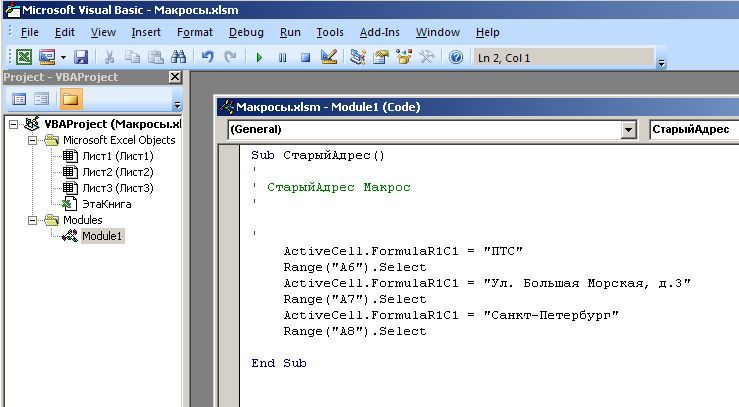739x407 pixels.
Task: Click the Reset stop icon
Action: pyautogui.click(x=305, y=58)
